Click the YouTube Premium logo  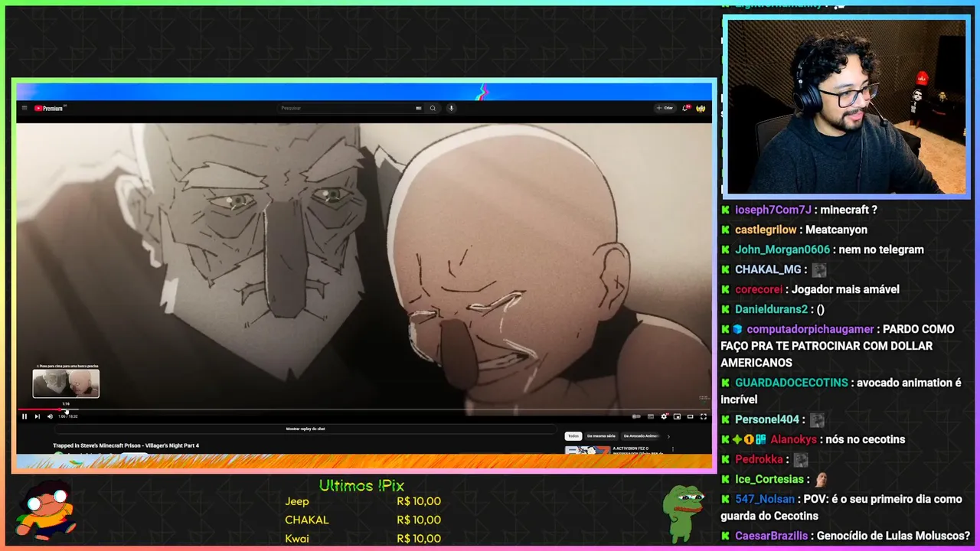tap(50, 109)
